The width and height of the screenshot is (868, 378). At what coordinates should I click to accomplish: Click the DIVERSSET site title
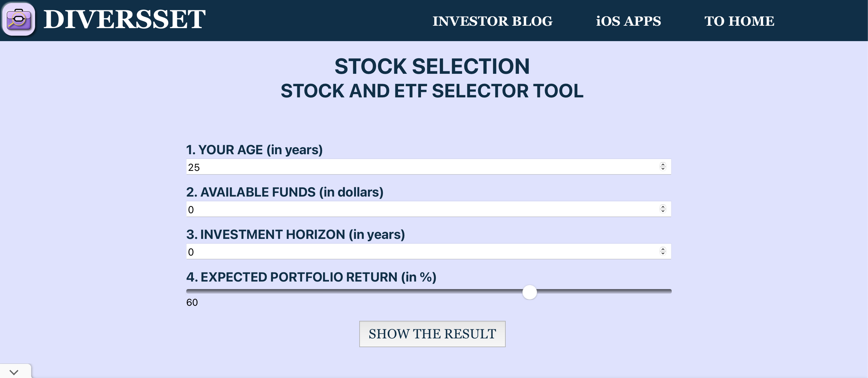click(x=124, y=19)
